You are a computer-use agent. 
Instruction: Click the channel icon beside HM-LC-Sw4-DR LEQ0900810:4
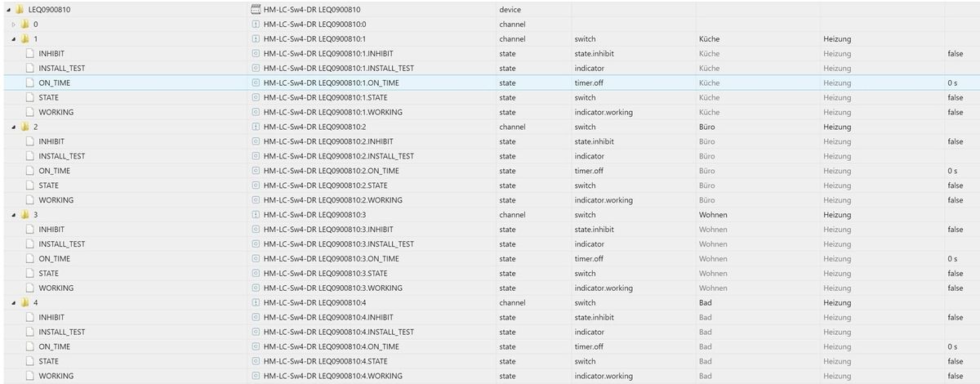256,303
